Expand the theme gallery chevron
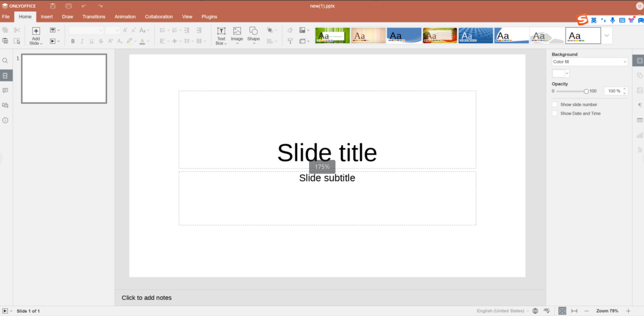 click(607, 35)
